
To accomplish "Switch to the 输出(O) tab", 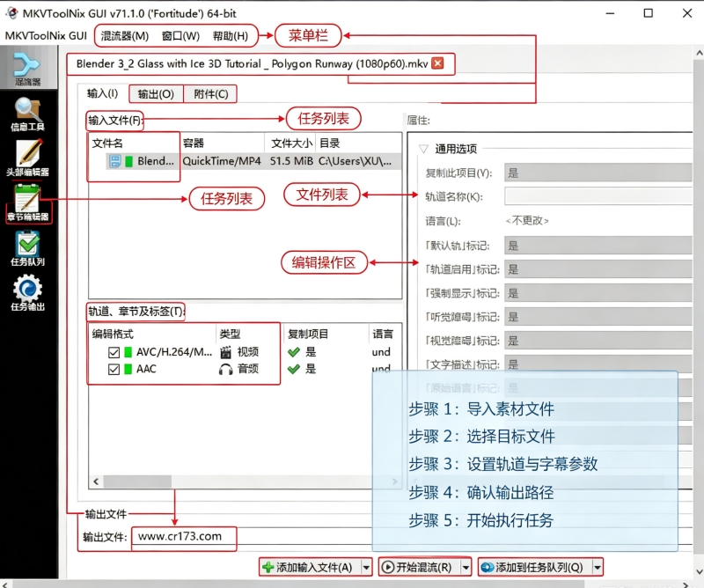I will [x=156, y=94].
